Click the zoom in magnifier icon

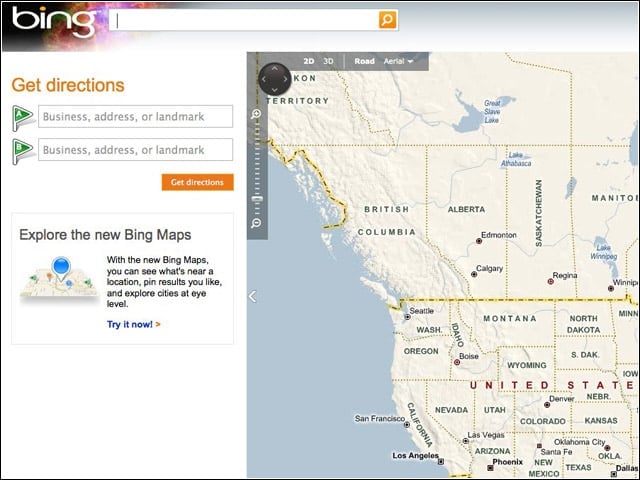pos(256,114)
